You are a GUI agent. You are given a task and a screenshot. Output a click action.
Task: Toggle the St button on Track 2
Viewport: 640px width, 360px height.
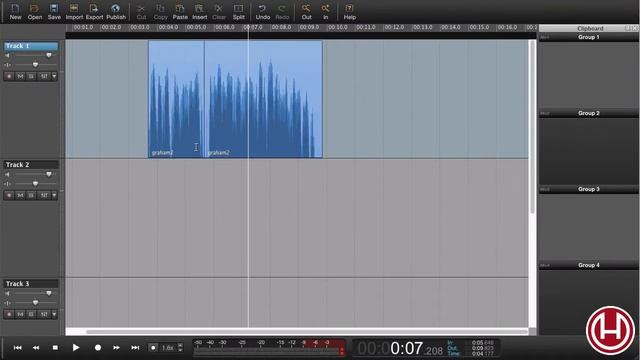pos(44,196)
